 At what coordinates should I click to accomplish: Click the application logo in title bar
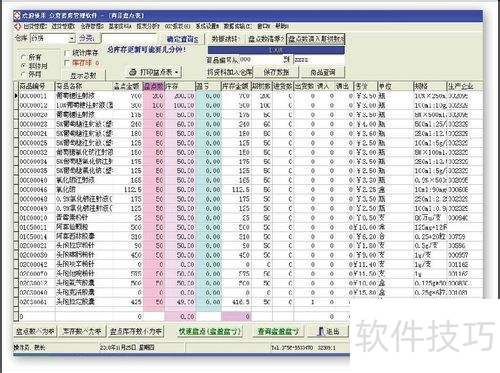click(x=17, y=15)
